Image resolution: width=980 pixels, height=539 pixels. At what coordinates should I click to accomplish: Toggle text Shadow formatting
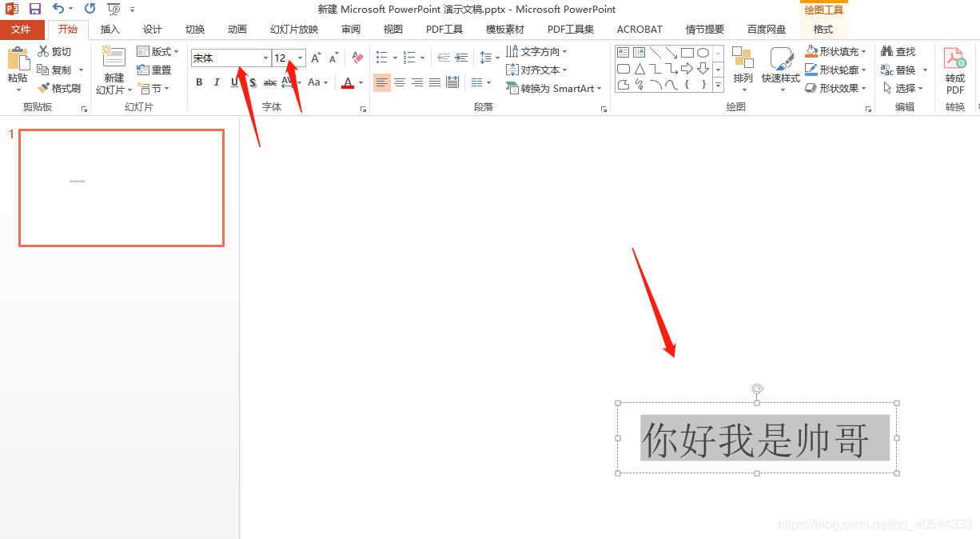coord(252,82)
